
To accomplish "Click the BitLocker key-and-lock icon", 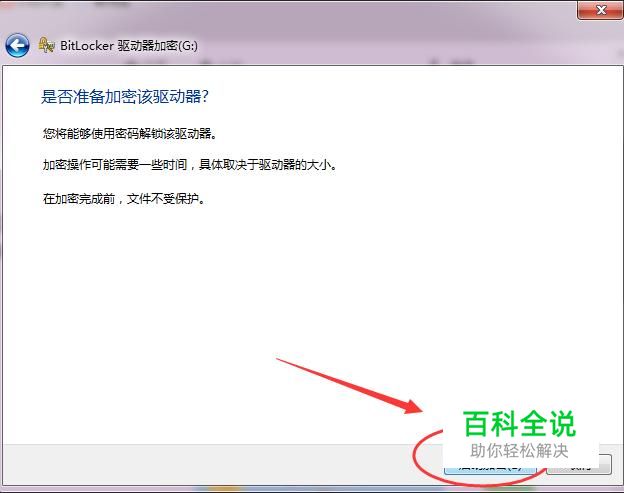I will [47, 45].
